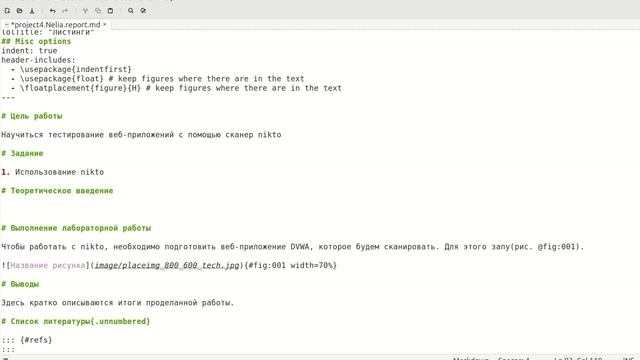Click the '::: {#refs}' line
The width and height of the screenshot is (640, 360).
pos(27,340)
